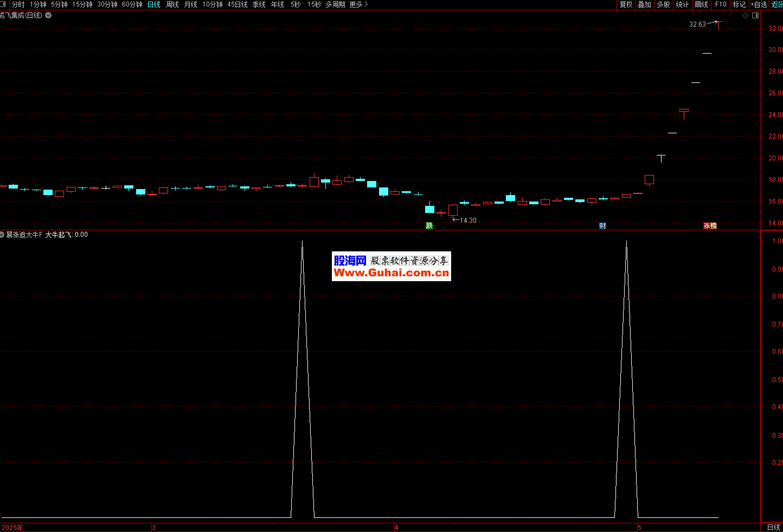Select the 5秒 period
Screen dimensions: 783x532
pos(296,4)
